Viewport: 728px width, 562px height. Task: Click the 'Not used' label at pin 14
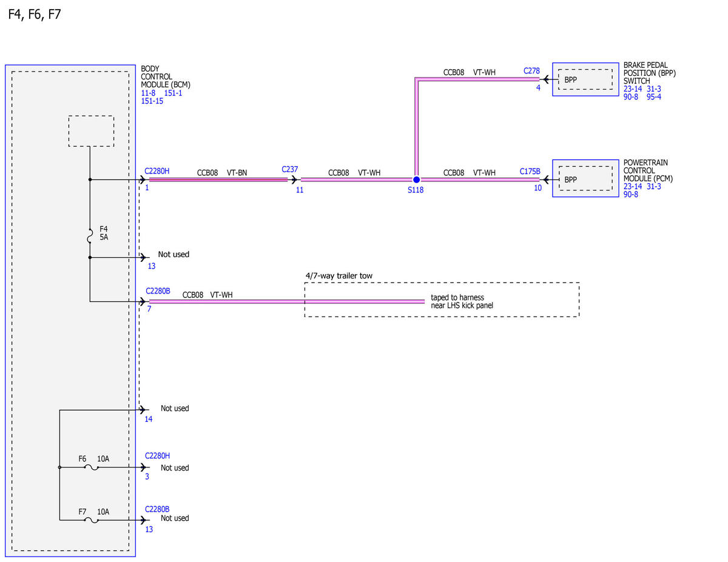pos(175,409)
